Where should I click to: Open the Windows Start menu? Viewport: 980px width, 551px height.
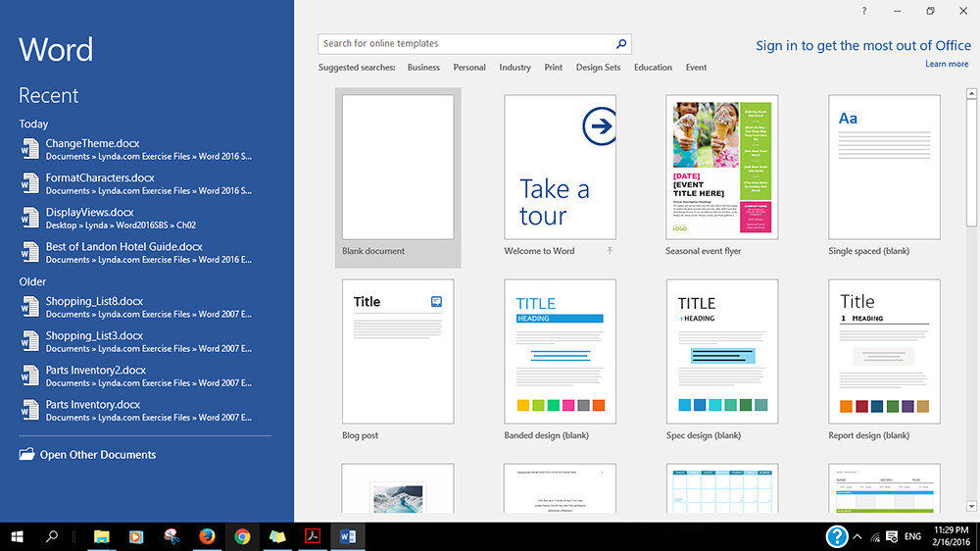point(17,536)
